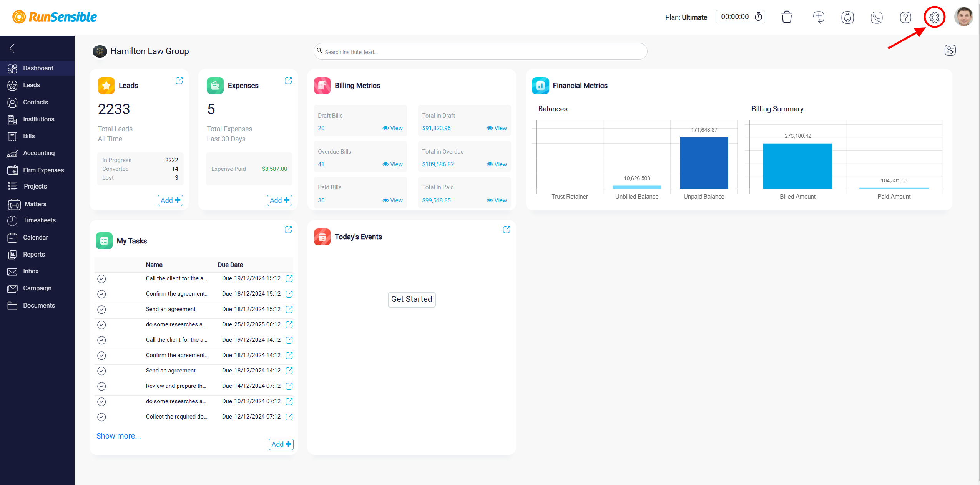Mark 'Send an agreement' 15:12 task complete
The width and height of the screenshot is (980, 485).
[101, 310]
